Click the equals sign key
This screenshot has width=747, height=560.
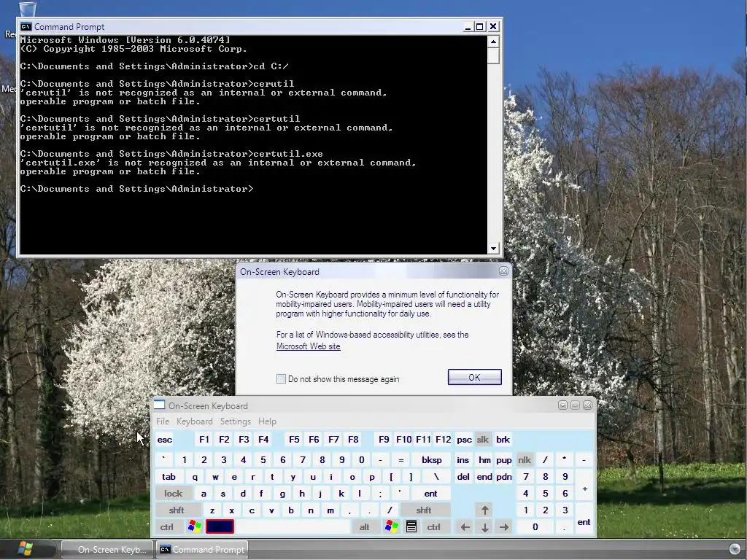[x=401, y=460]
